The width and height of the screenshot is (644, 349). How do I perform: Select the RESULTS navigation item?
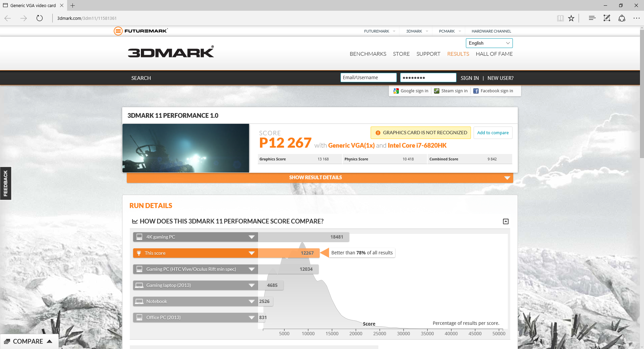458,54
